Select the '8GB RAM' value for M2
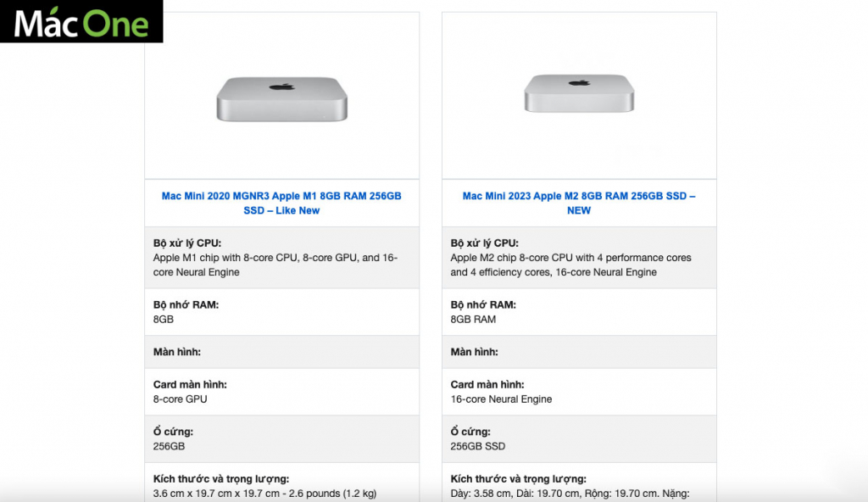Viewport: 868px width, 502px height. (x=473, y=319)
